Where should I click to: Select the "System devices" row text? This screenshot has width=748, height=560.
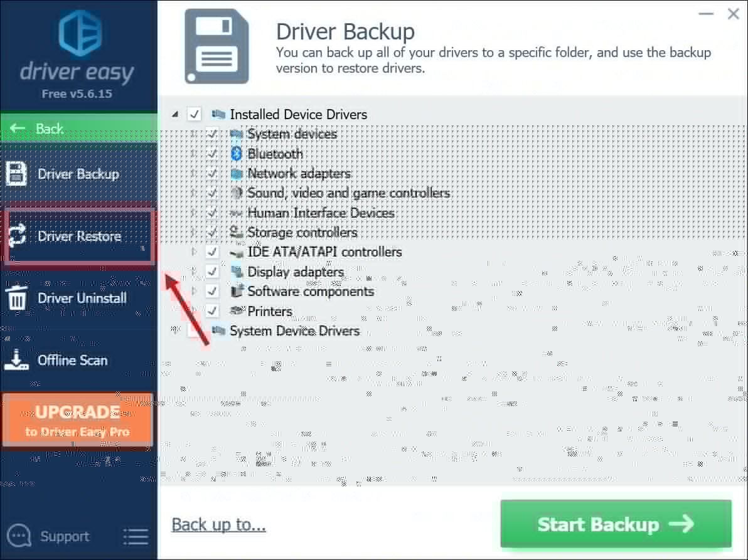click(x=292, y=134)
